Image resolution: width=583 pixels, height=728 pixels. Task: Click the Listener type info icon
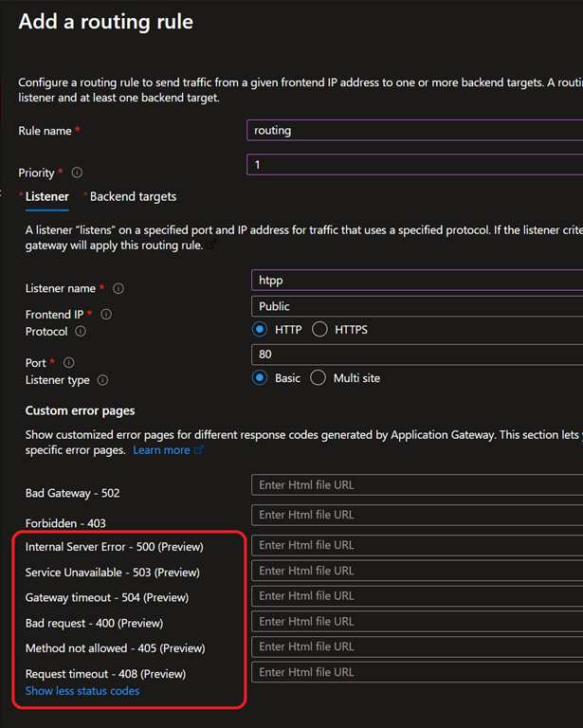(x=102, y=380)
